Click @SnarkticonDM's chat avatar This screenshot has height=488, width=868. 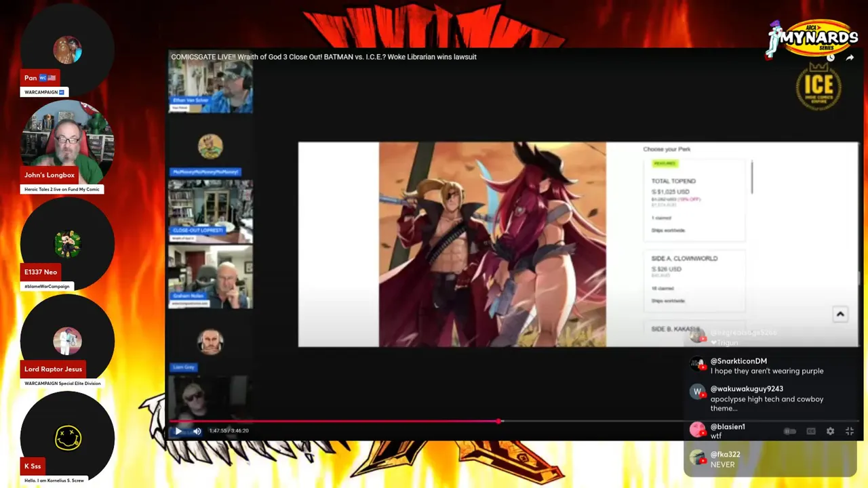pos(698,365)
